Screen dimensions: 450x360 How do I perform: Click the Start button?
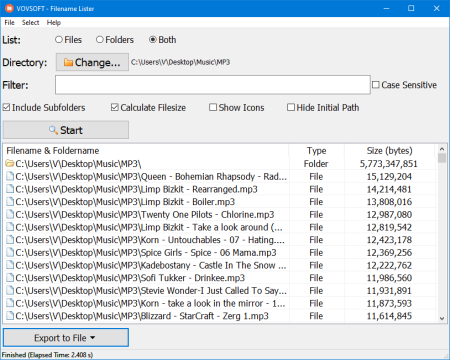66,130
